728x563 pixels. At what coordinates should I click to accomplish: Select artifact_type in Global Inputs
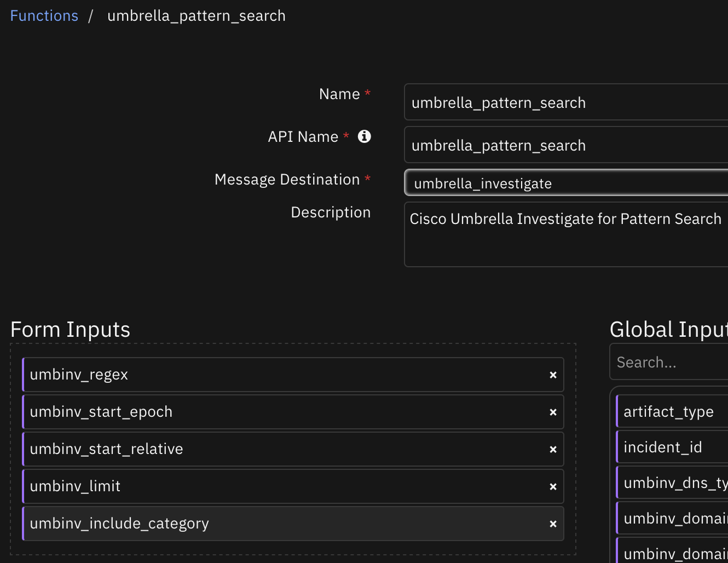click(x=672, y=411)
